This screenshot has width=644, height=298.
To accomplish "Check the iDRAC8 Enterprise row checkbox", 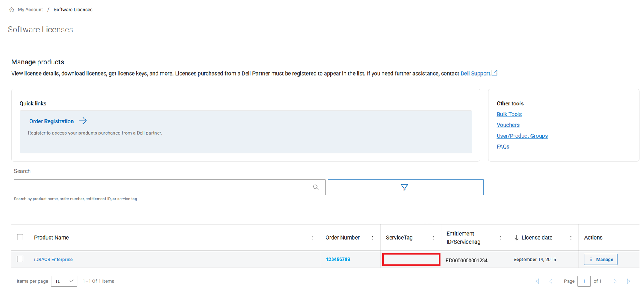I will click(20, 259).
